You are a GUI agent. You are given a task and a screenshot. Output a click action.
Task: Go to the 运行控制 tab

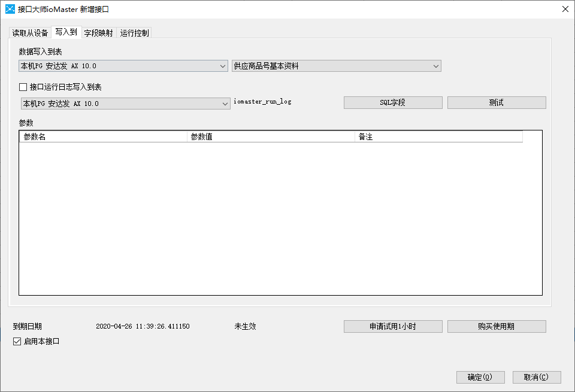pos(134,33)
